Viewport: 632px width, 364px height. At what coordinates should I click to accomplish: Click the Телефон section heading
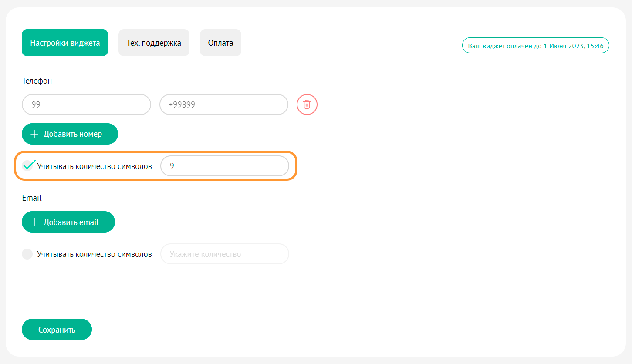(37, 81)
